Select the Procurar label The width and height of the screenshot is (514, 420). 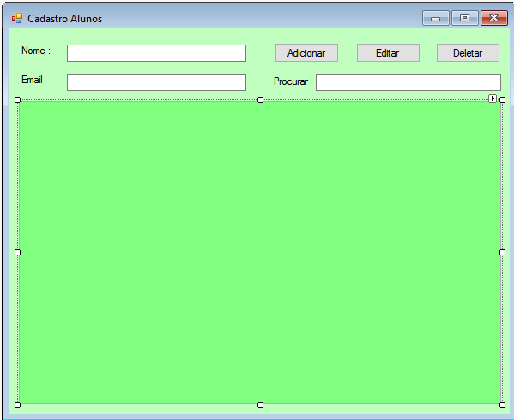coord(291,81)
